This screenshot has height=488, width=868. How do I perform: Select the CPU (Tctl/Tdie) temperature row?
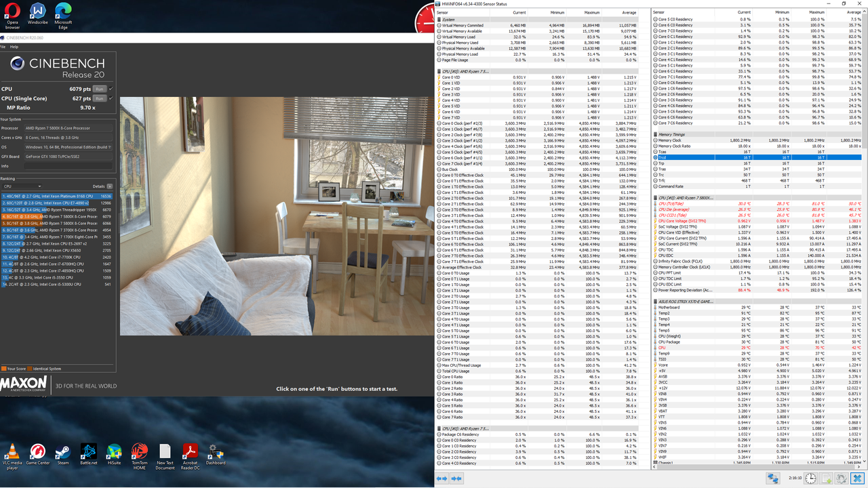point(757,203)
